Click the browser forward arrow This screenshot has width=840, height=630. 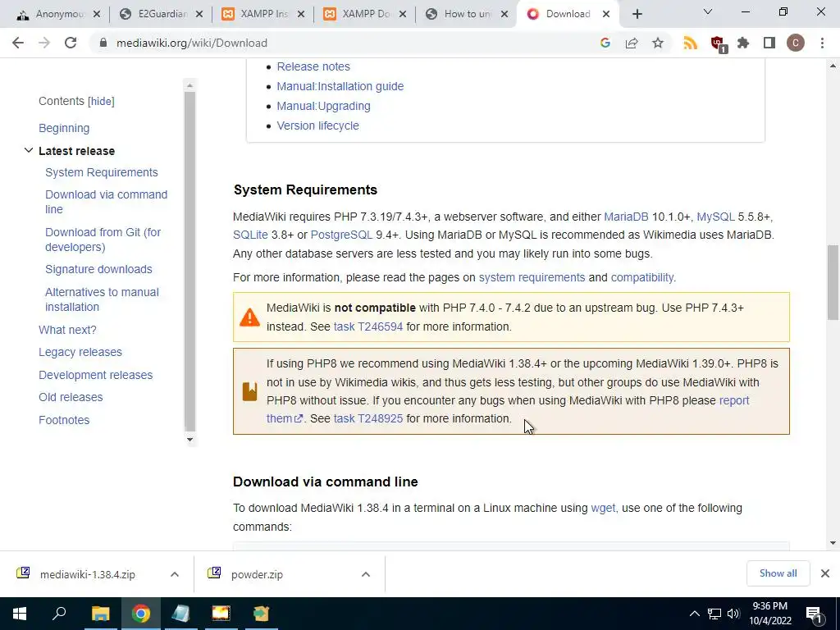[44, 43]
